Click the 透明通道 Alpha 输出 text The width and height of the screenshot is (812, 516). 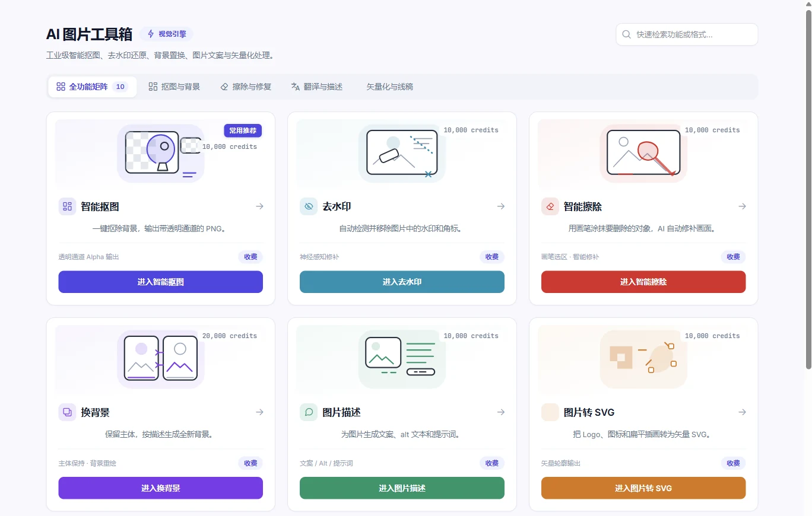pyautogui.click(x=88, y=257)
